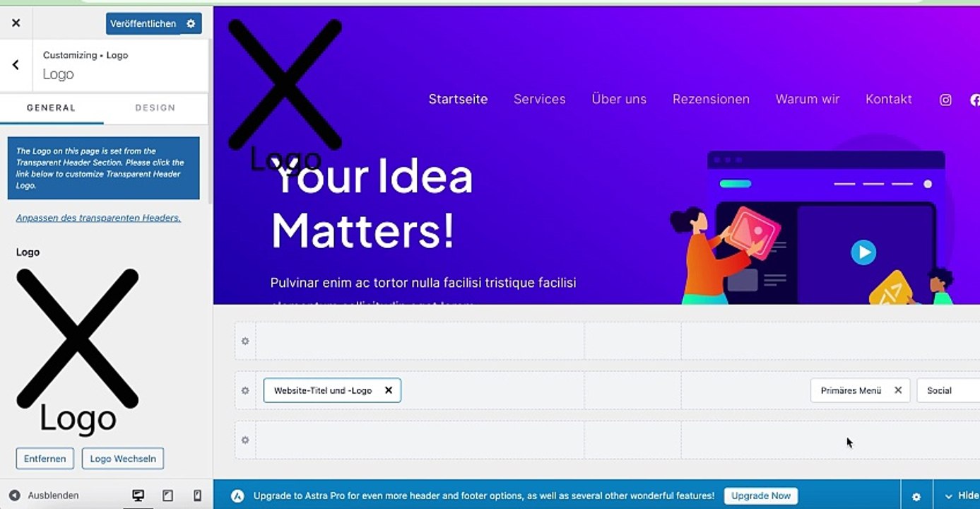Collapse the sidebar with Ausblenden
980x509 pixels.
(44, 496)
